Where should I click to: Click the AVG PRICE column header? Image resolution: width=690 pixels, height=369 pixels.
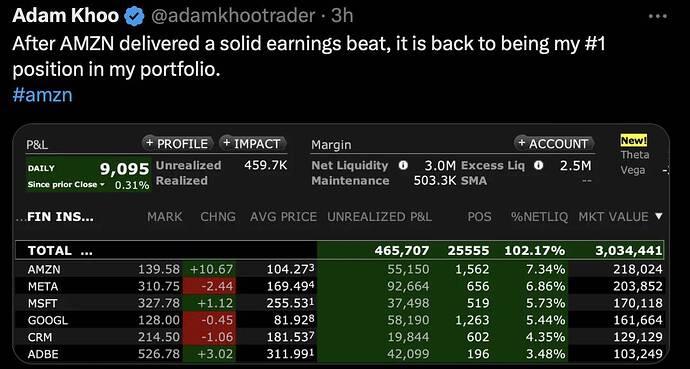pos(283,217)
